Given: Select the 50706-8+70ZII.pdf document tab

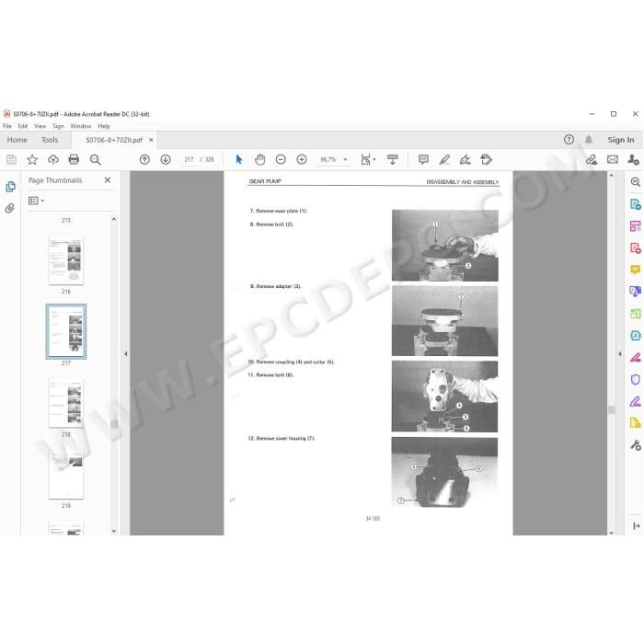Looking at the screenshot, I should [x=114, y=140].
